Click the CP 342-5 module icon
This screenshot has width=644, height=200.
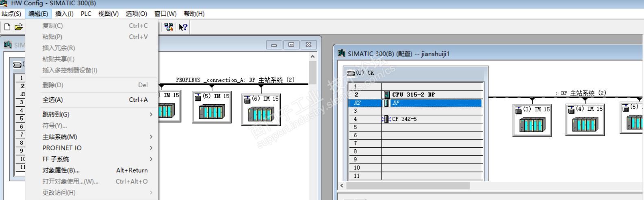click(386, 119)
